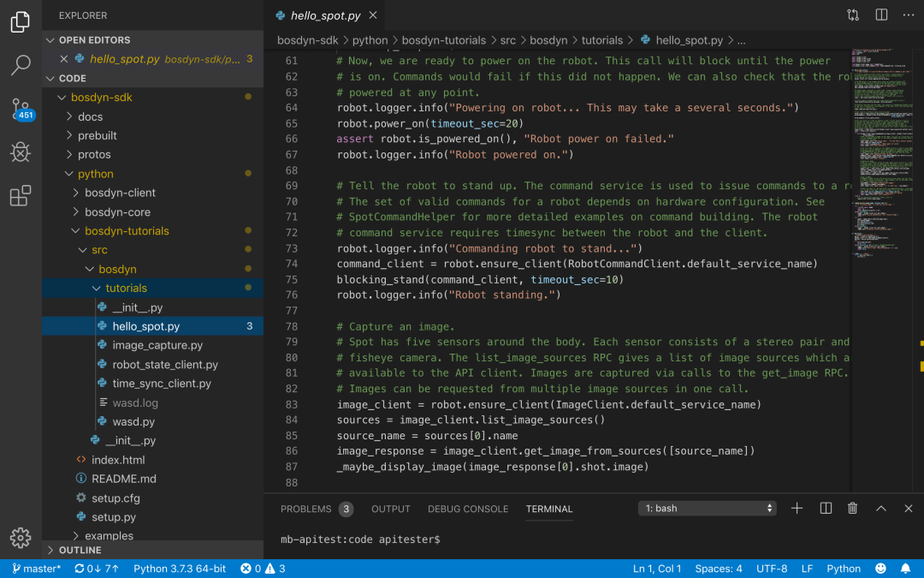Expand the OUTLINE section
This screenshot has height=578, width=924.
pos(80,550)
